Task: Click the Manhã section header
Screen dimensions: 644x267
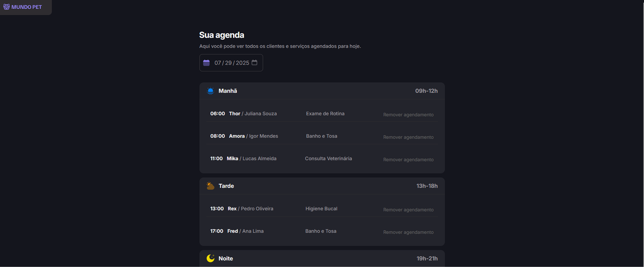Action: 322,91
